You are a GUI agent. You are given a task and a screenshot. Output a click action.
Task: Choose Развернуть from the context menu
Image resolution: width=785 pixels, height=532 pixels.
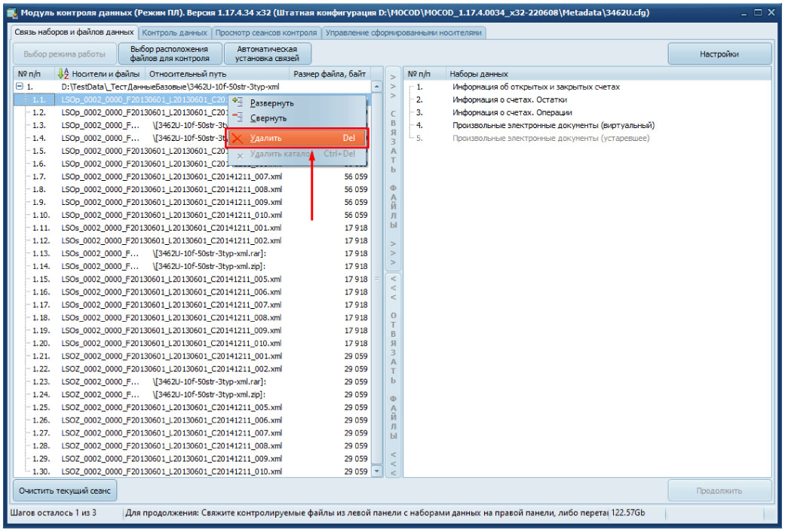(x=271, y=102)
